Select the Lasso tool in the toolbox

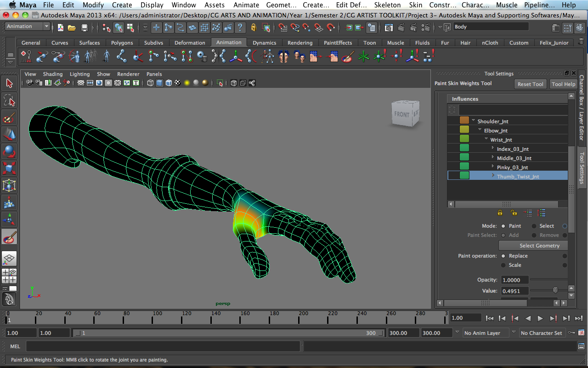pos(9,100)
